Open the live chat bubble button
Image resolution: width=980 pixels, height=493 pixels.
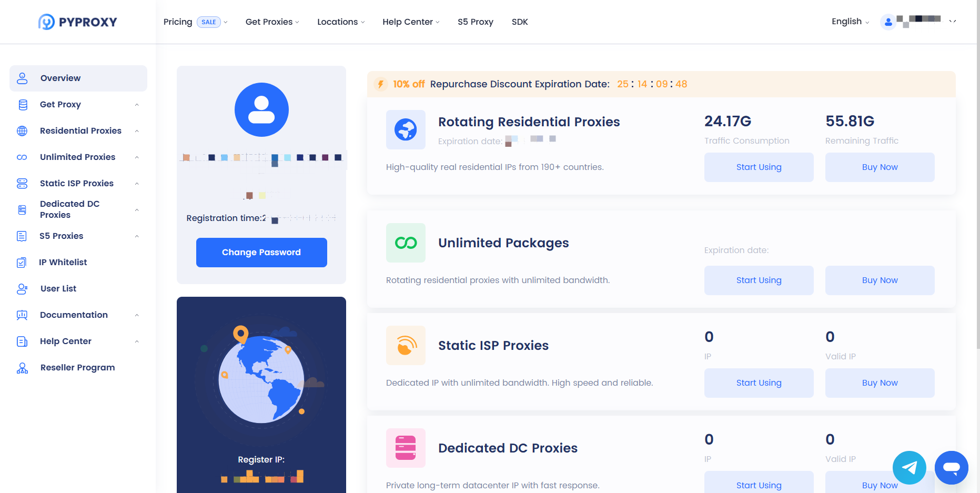(952, 468)
